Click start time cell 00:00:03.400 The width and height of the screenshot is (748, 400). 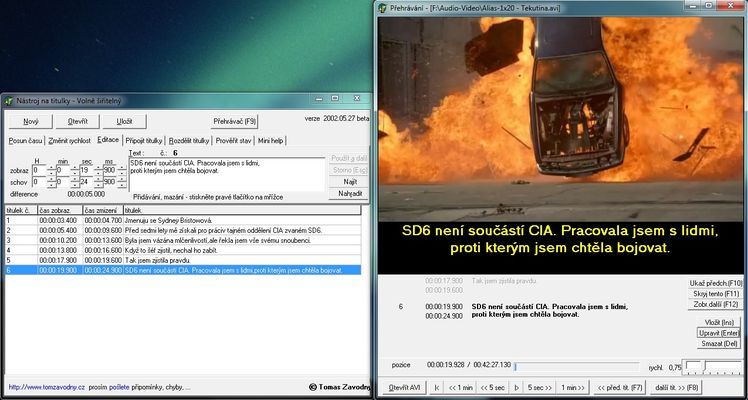[x=60, y=220]
